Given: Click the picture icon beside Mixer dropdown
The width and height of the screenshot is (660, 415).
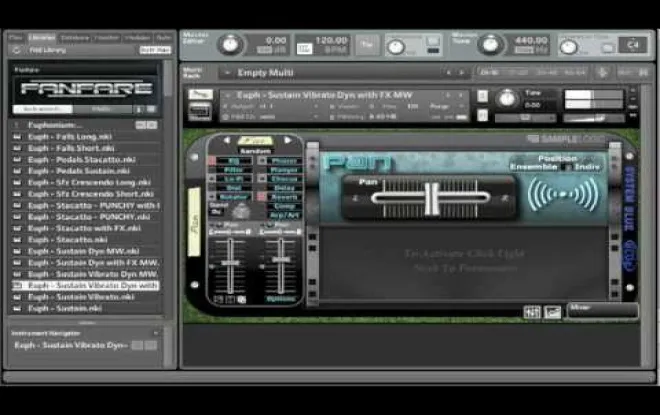Looking at the screenshot, I should 553,312.
